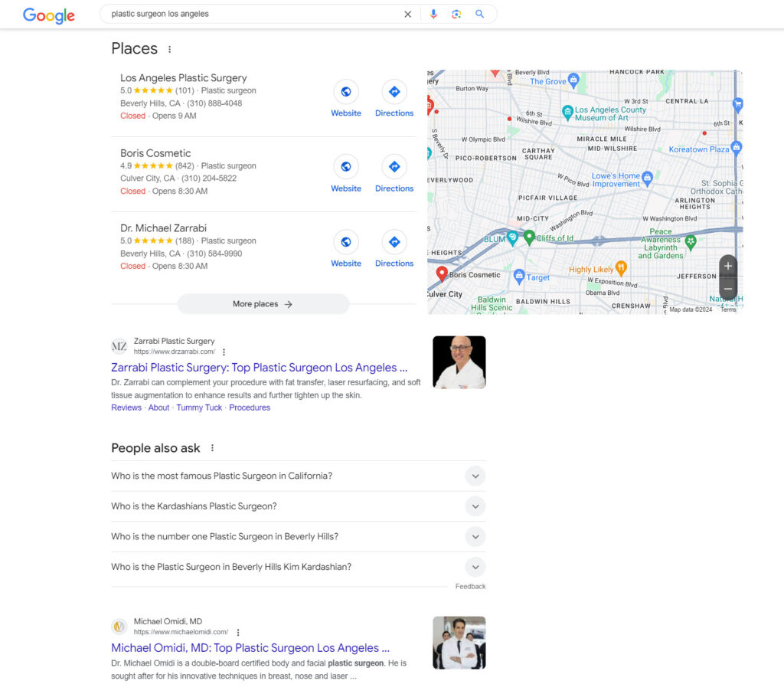The image size is (784, 694).
Task: Open the map Terms link
Action: [x=729, y=309]
